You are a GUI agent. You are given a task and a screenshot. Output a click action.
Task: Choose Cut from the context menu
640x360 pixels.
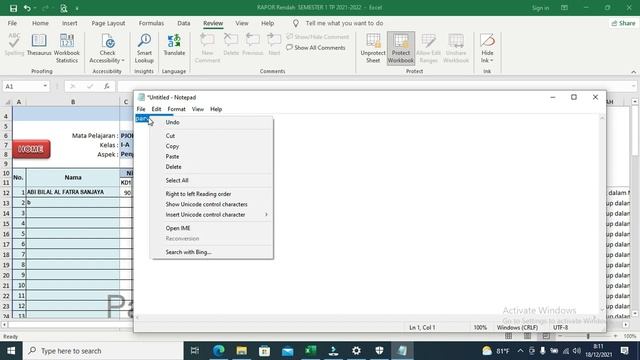point(211,136)
